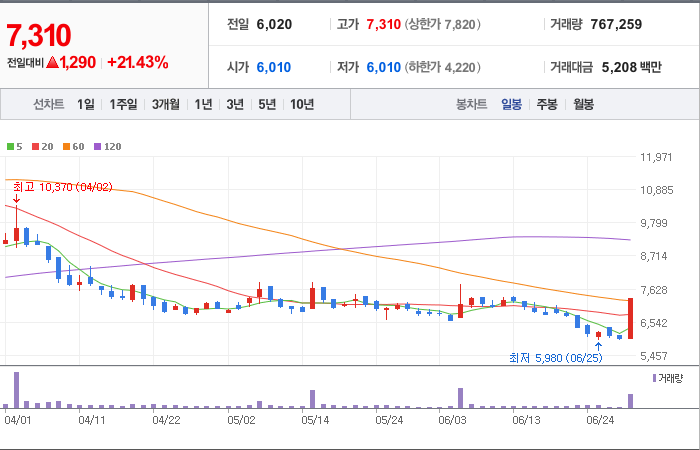
Task: Click the 하한가 4,220 text
Action: pos(442,67)
